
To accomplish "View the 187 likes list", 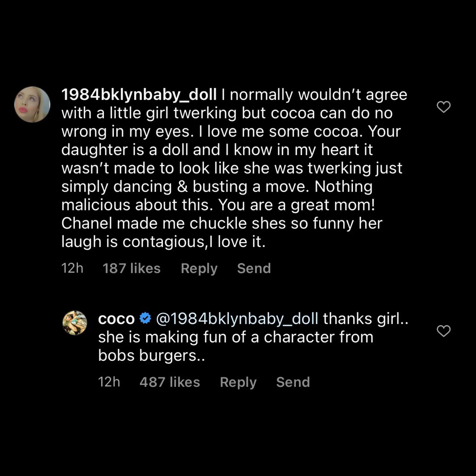I will click(x=132, y=268).
